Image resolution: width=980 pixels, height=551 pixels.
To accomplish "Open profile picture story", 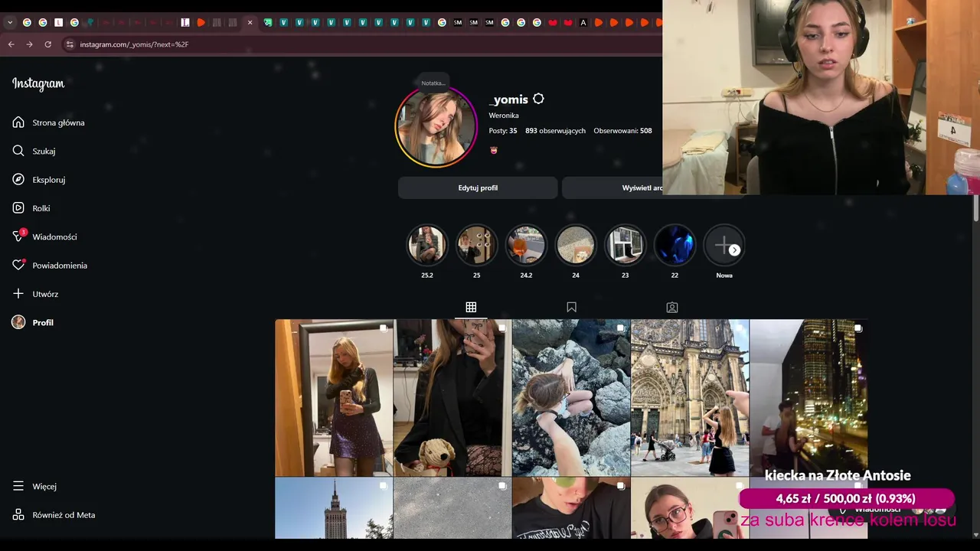I will click(x=436, y=126).
